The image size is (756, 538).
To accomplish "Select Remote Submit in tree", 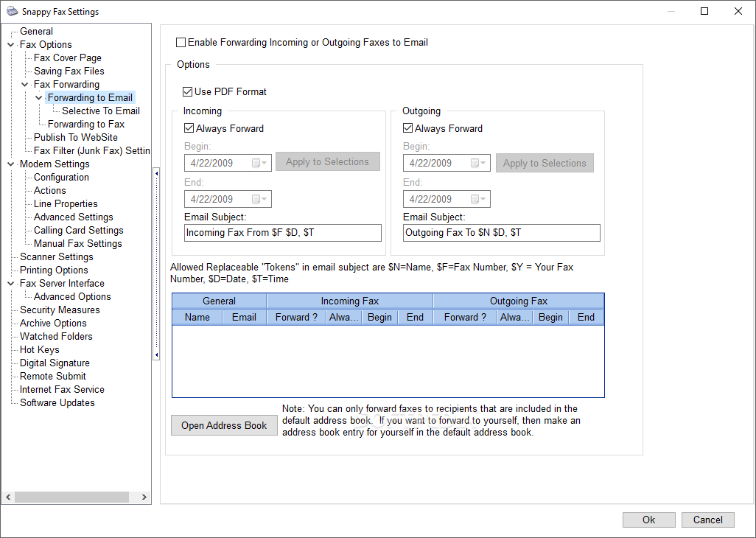I will (53, 376).
